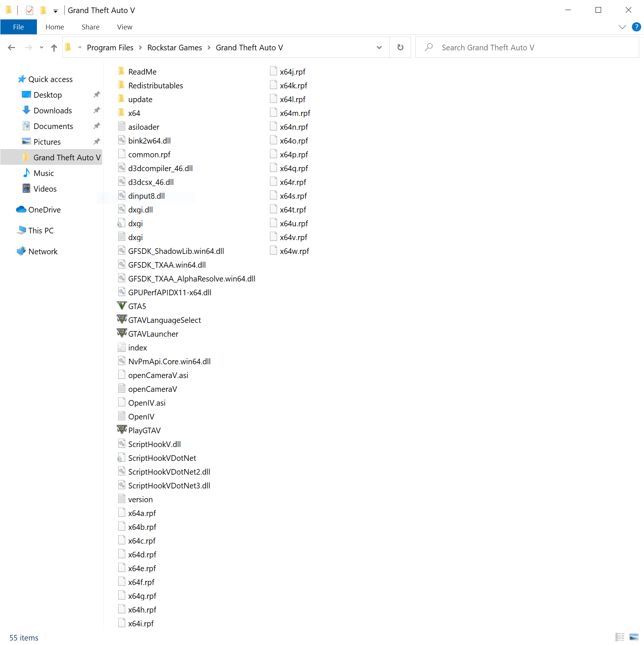Select Grand Theft Auto V sidebar item
Image resolution: width=644 pixels, height=645 pixels.
pyautogui.click(x=51, y=157)
